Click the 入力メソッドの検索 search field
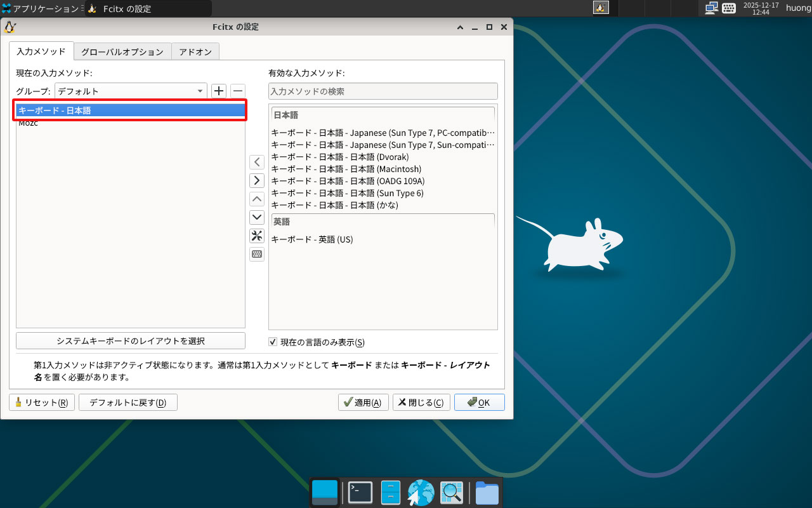Image resolution: width=812 pixels, height=508 pixels. pyautogui.click(x=383, y=91)
